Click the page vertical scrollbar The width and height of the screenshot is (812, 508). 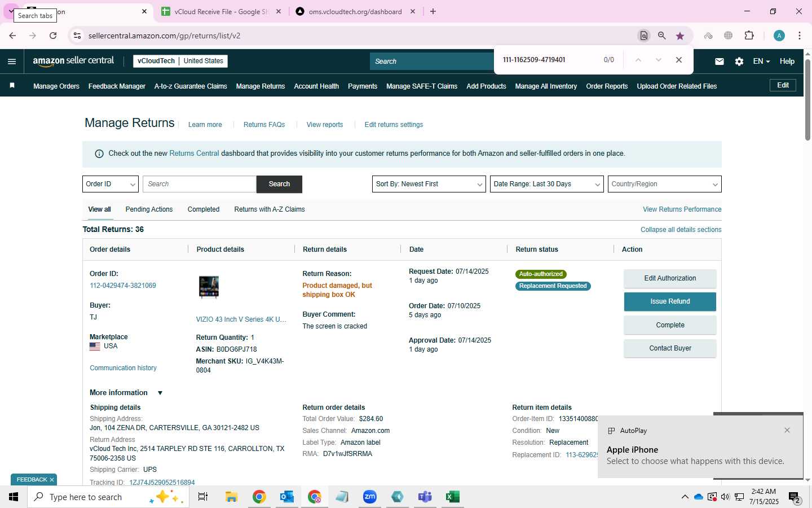pos(807,99)
